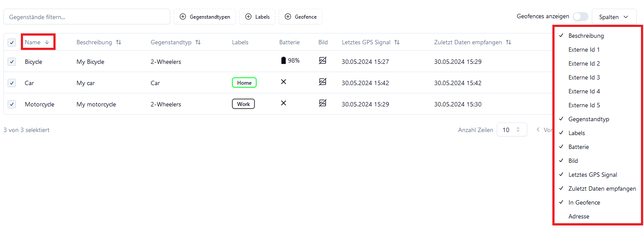Sort by Beschreibung using its sort arrows
The image size is (644, 228).
pyautogui.click(x=119, y=43)
